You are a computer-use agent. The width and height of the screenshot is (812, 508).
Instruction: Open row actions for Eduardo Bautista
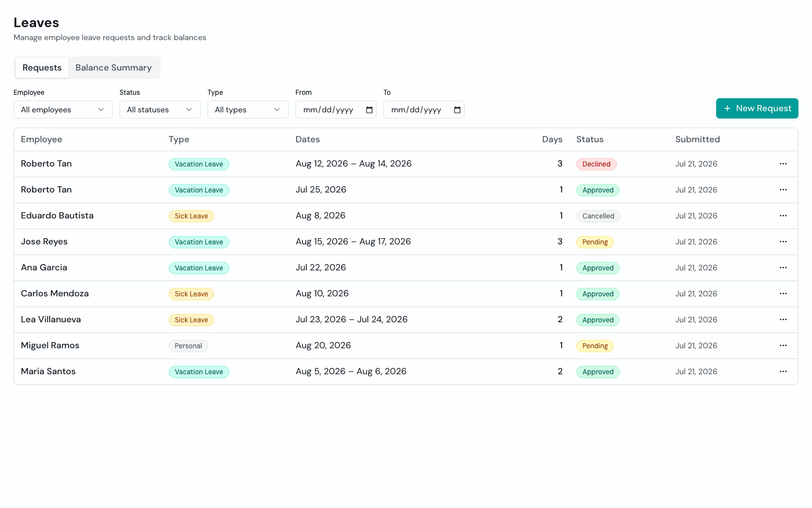pyautogui.click(x=783, y=216)
